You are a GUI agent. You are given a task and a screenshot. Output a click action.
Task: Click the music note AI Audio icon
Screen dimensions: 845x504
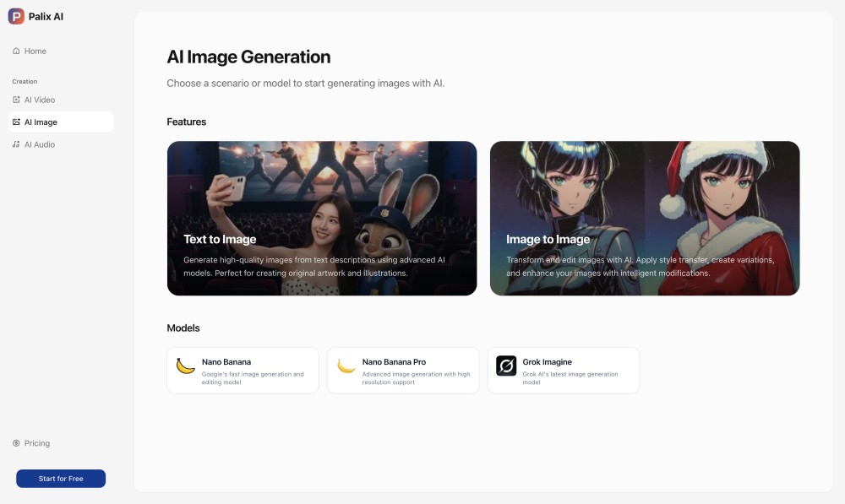point(16,145)
